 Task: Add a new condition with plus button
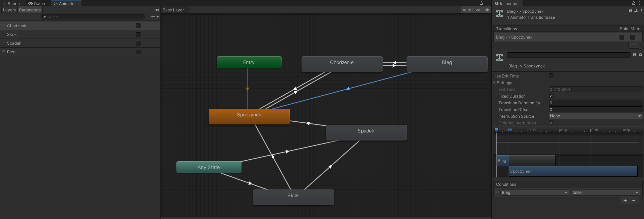[x=625, y=201]
